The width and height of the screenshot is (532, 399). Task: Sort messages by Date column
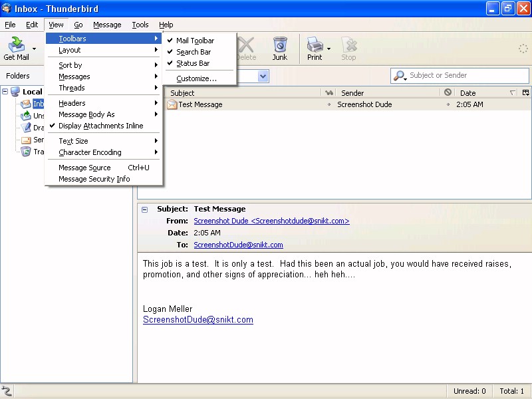(487, 92)
